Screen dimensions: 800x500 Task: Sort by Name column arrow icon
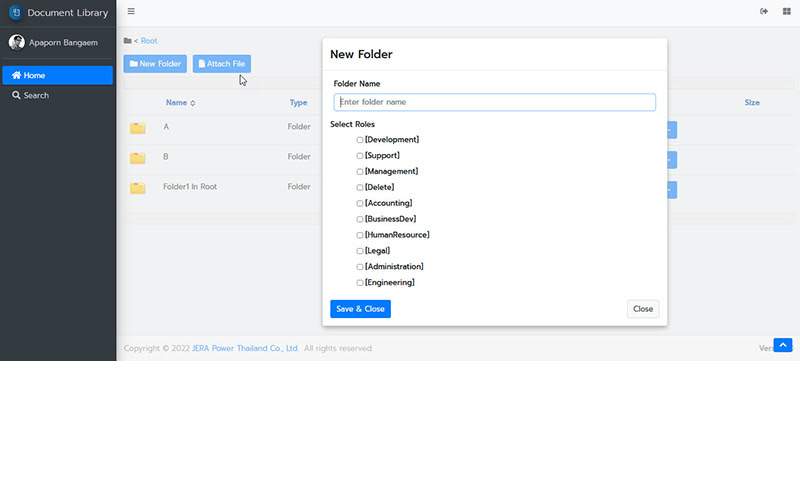193,103
